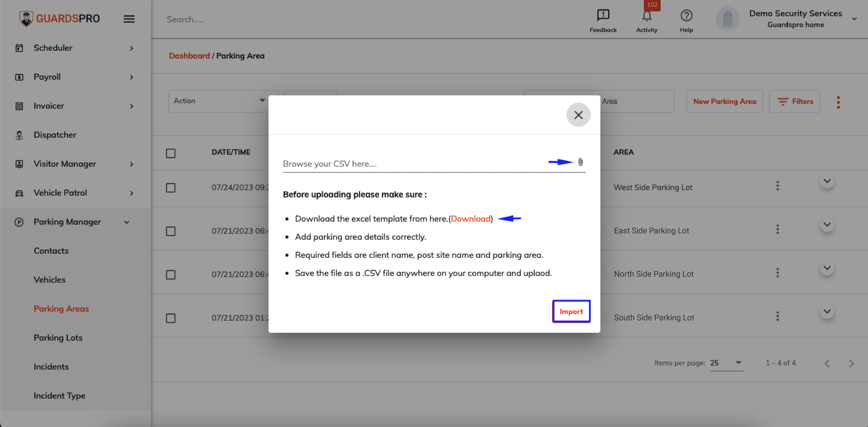
Task: Click the Scheduler calendar icon
Action: click(x=19, y=48)
